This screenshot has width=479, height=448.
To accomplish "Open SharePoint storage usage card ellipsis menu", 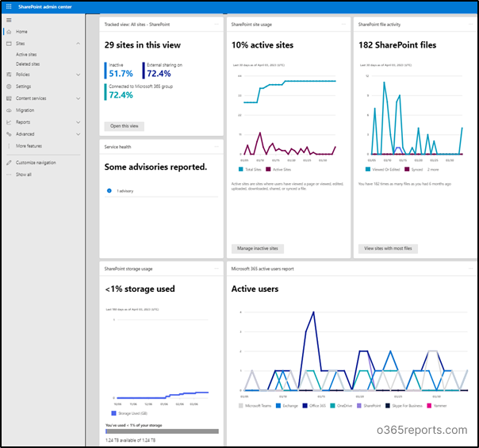I will 217,269.
